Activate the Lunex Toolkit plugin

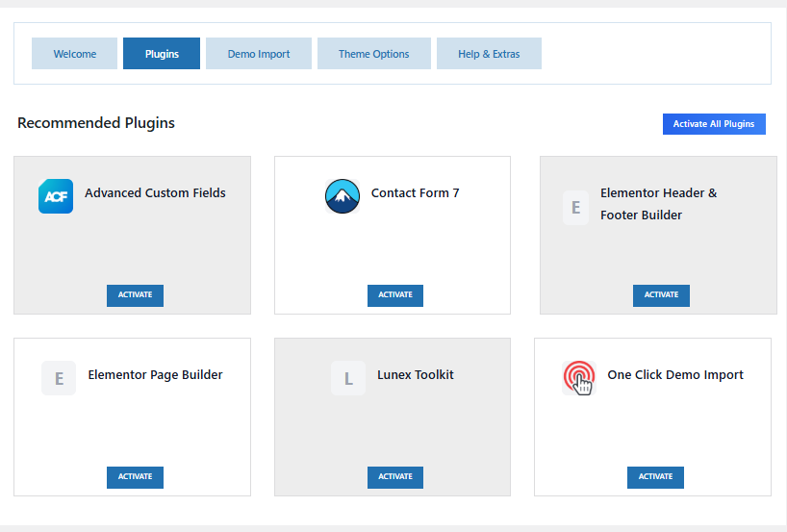pyautogui.click(x=395, y=477)
